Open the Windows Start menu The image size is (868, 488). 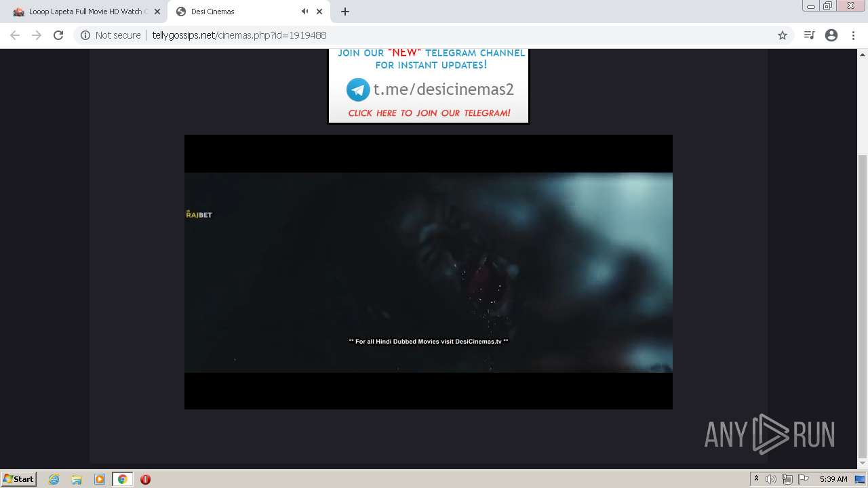pyautogui.click(x=18, y=479)
